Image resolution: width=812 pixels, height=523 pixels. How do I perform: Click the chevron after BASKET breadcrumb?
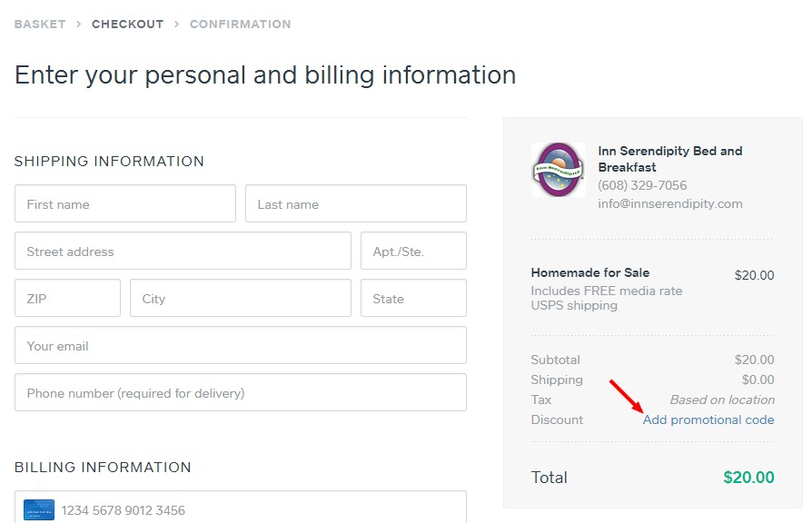(79, 25)
